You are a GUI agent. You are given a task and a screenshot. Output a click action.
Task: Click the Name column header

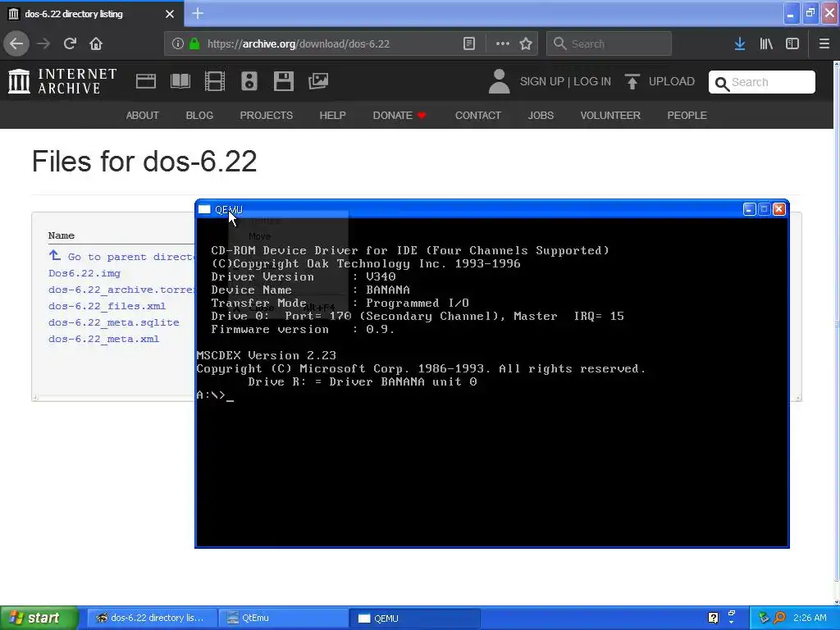pyautogui.click(x=61, y=235)
